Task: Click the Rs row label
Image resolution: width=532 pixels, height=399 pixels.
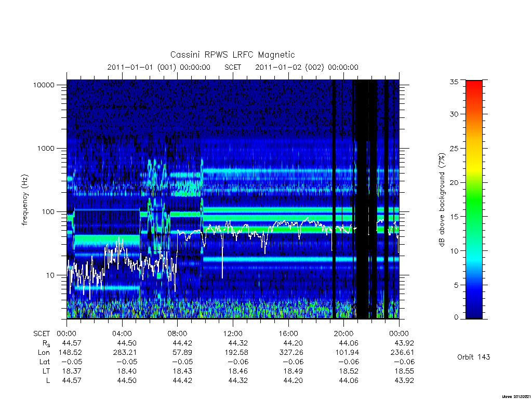Action: coord(46,343)
